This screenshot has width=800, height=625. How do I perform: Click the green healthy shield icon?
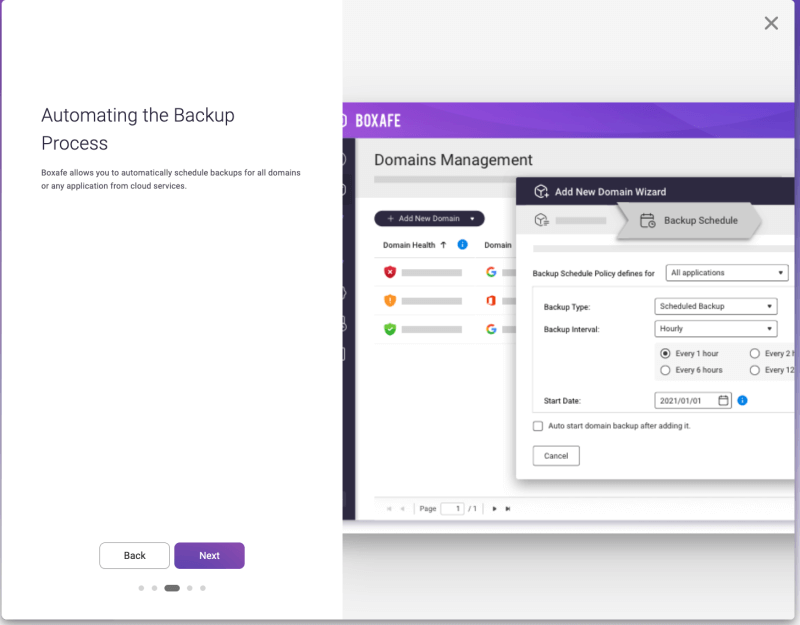pyautogui.click(x=390, y=328)
